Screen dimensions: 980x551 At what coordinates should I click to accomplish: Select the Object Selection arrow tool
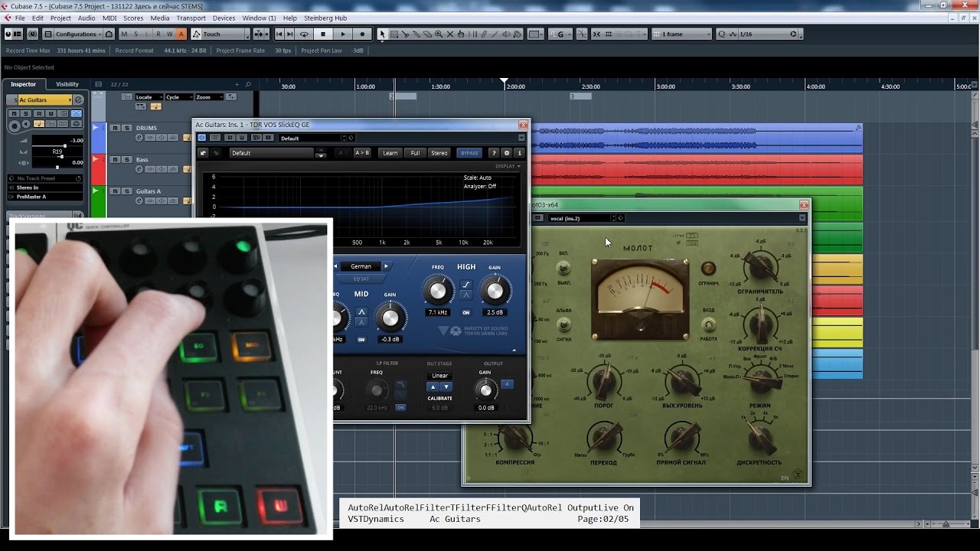click(382, 34)
